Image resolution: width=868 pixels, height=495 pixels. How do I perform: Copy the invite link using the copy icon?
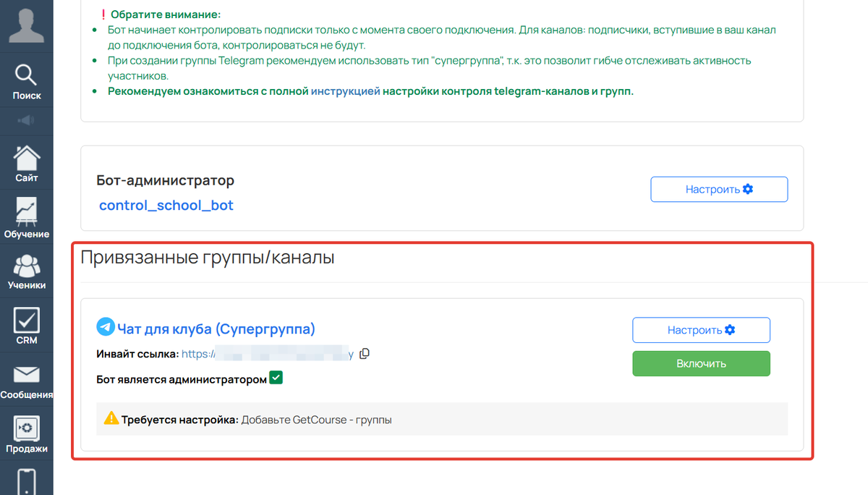(365, 353)
